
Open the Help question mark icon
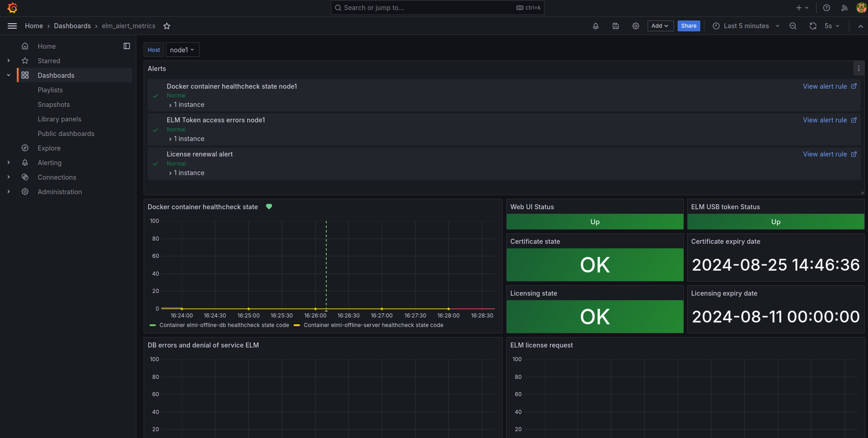(827, 8)
